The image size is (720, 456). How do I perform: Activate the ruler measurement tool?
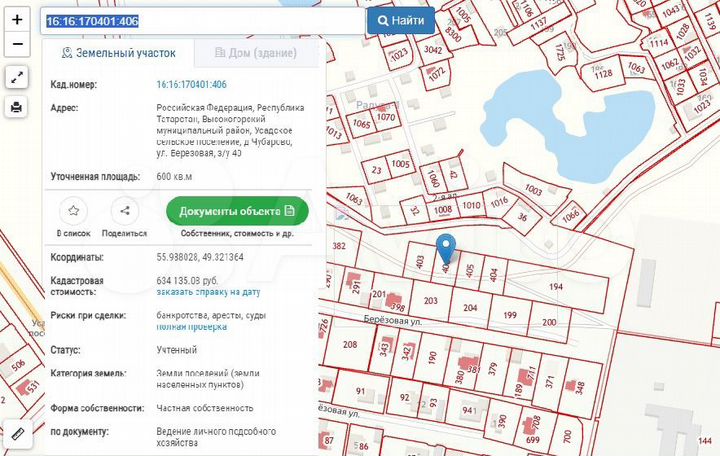[17, 434]
